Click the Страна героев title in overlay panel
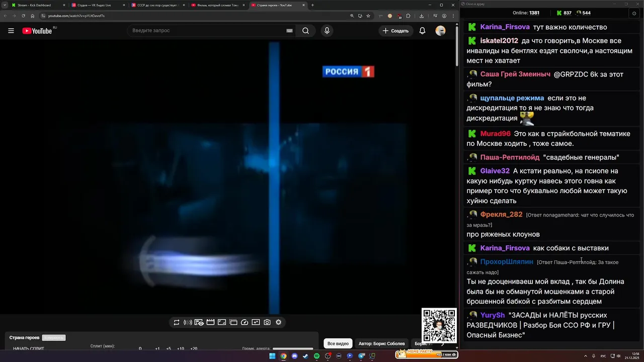This screenshot has height=362, width=644. point(24,338)
